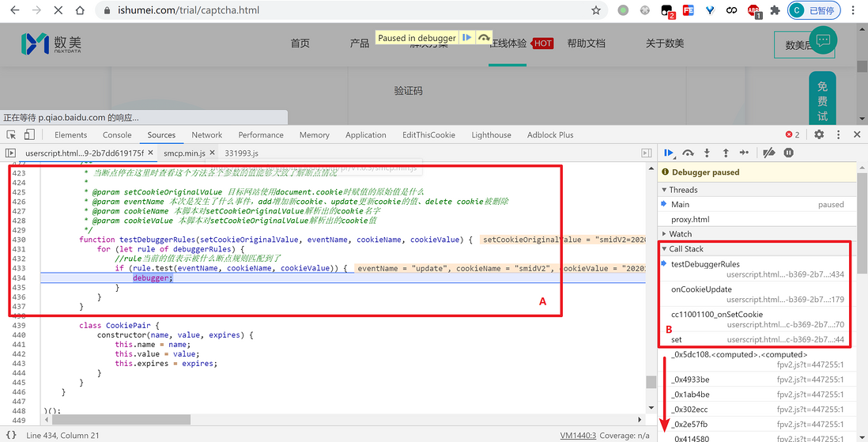Hide the debugger sidebar pane
868x442 pixels.
click(x=646, y=153)
